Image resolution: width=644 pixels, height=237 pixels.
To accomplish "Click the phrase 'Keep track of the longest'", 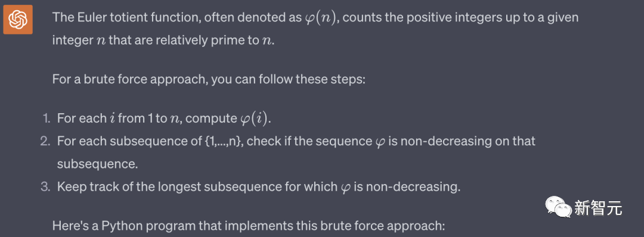I will tap(129, 187).
